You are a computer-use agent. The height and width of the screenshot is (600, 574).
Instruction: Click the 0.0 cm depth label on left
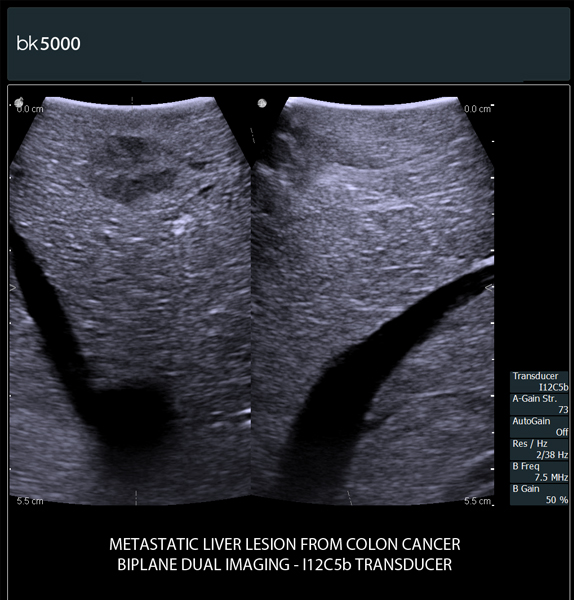[x=31, y=109]
